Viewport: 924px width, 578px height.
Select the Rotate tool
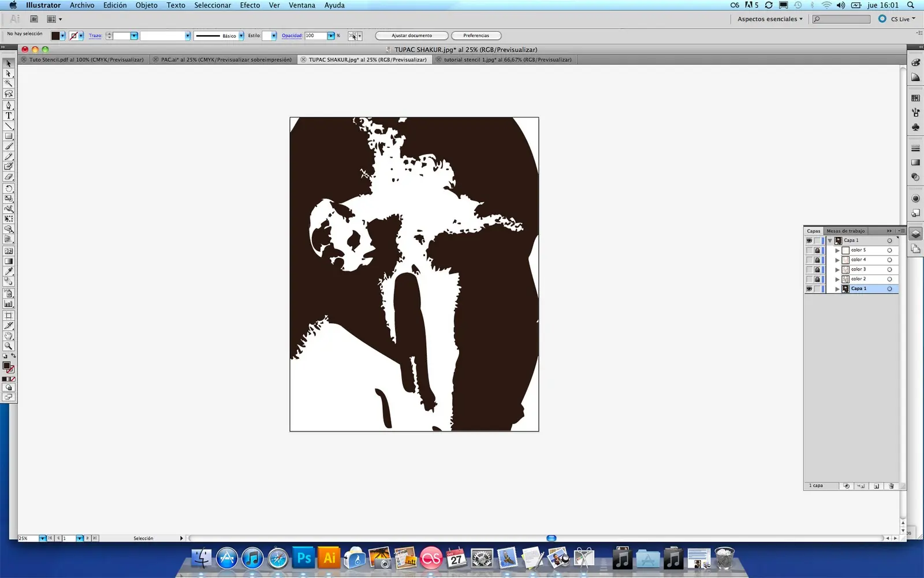[9, 188]
